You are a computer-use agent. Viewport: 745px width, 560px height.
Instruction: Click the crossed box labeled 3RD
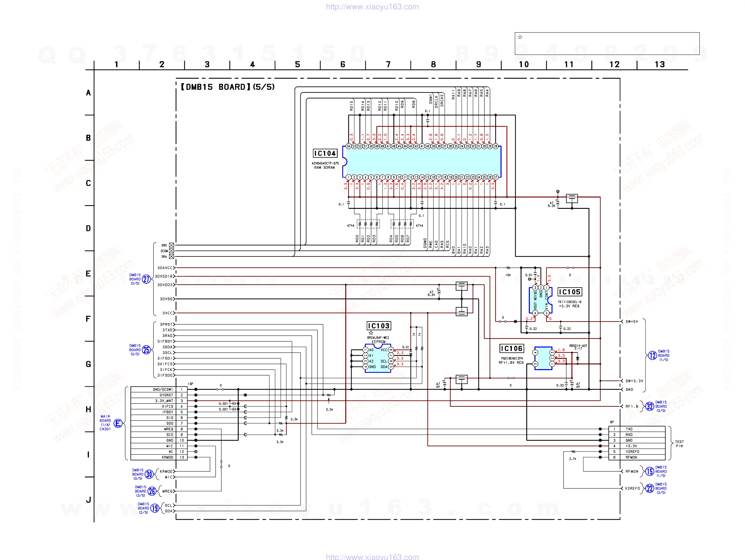[171, 245]
